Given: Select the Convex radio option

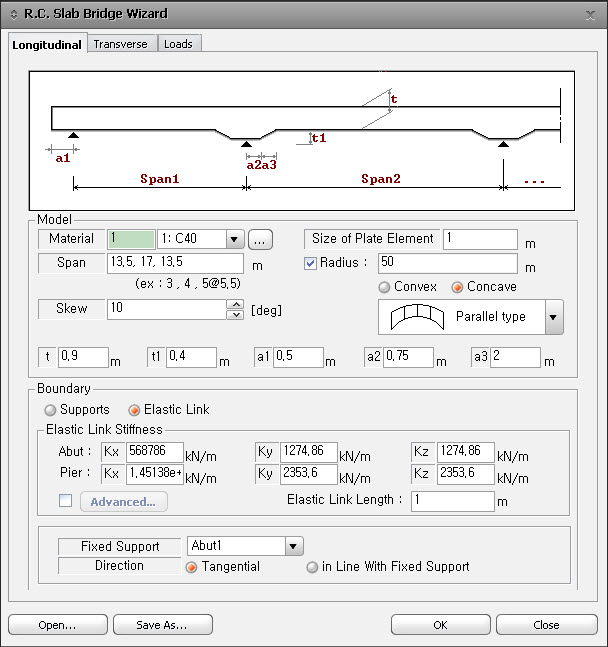Looking at the screenshot, I should 385,287.
